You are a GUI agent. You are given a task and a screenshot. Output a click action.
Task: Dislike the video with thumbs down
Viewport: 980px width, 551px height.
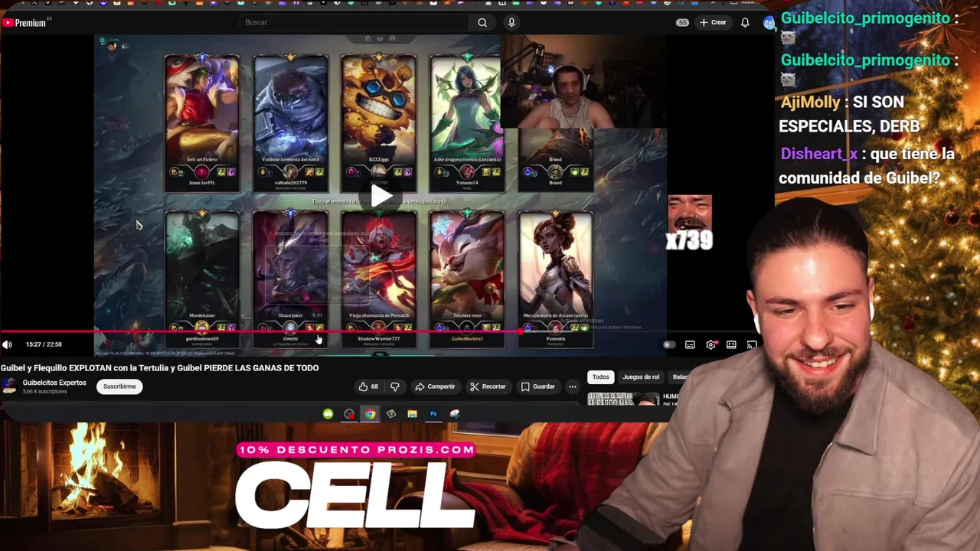(x=394, y=386)
